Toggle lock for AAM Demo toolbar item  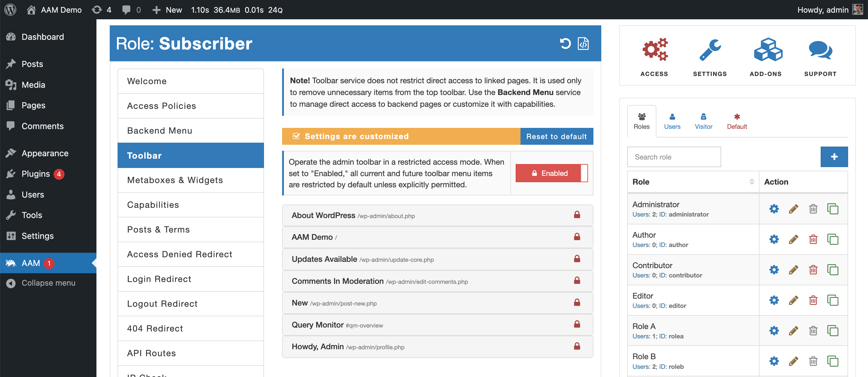point(577,237)
